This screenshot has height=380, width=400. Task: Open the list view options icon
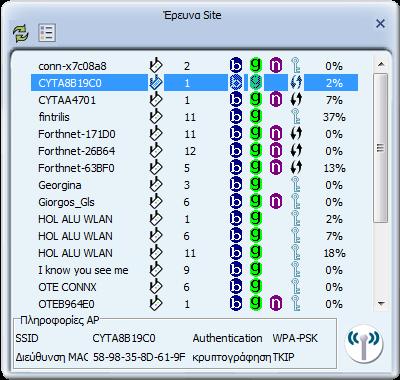pyautogui.click(x=47, y=33)
